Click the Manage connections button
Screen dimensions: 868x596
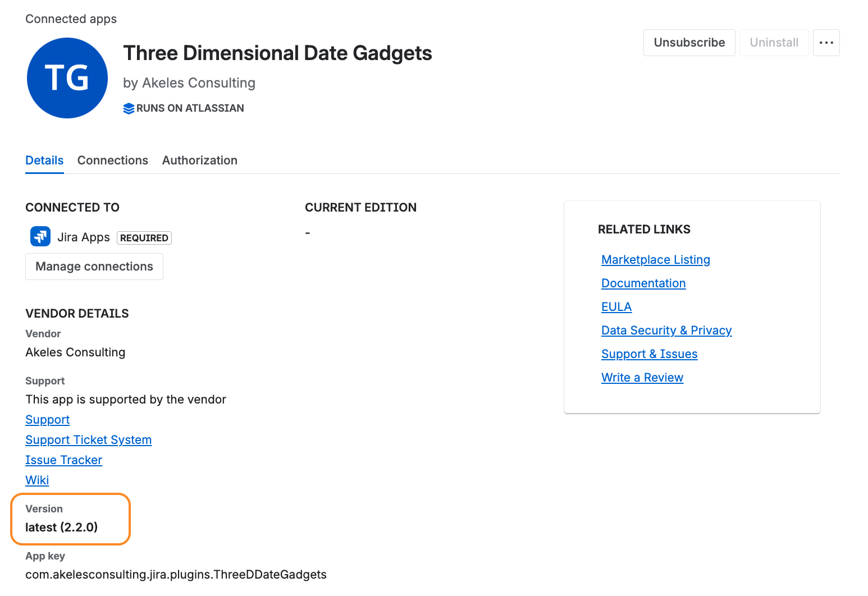pos(94,267)
